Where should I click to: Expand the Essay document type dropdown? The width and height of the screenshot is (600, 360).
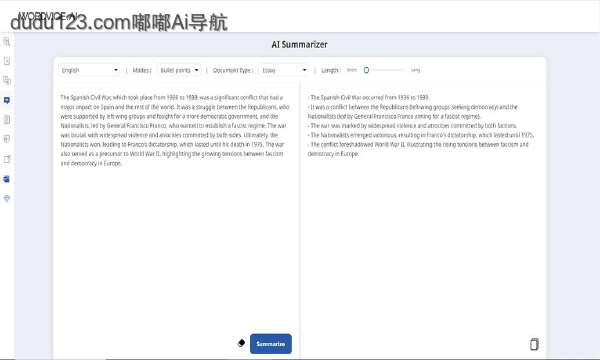pyautogui.click(x=284, y=70)
